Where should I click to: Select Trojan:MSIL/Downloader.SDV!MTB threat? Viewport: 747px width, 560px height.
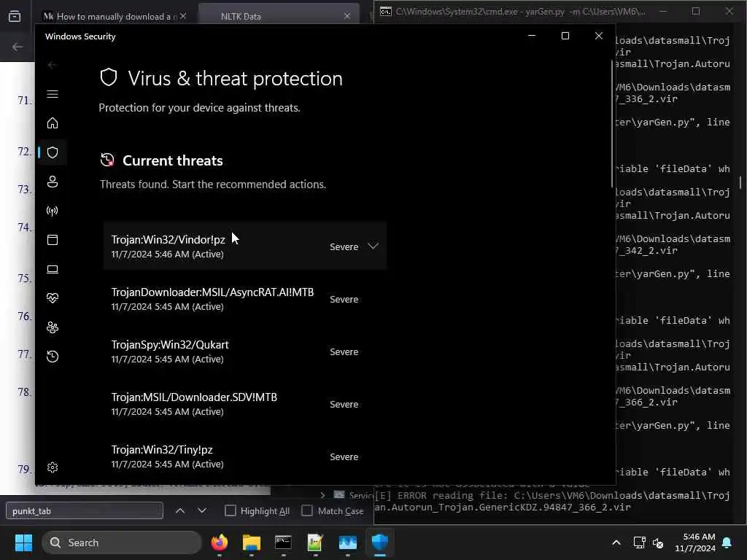(245, 404)
